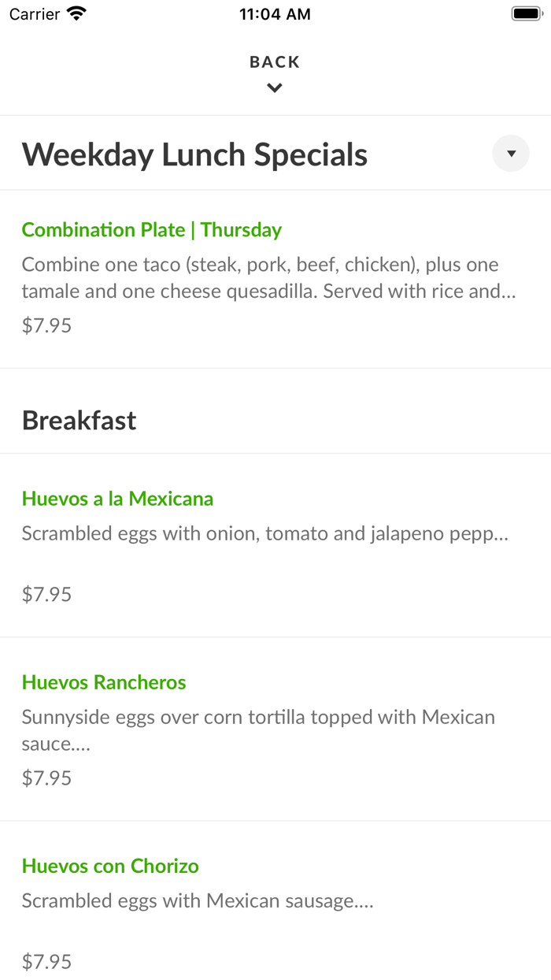Screen dimensions: 551x980
Task: Tap the Weekday Lunch Specials heading
Action: tap(194, 154)
